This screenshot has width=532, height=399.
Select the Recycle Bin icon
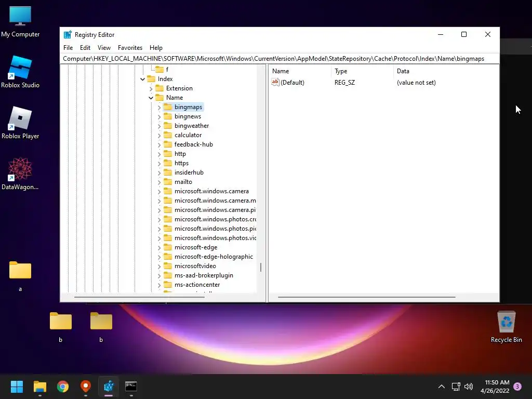coord(506,326)
